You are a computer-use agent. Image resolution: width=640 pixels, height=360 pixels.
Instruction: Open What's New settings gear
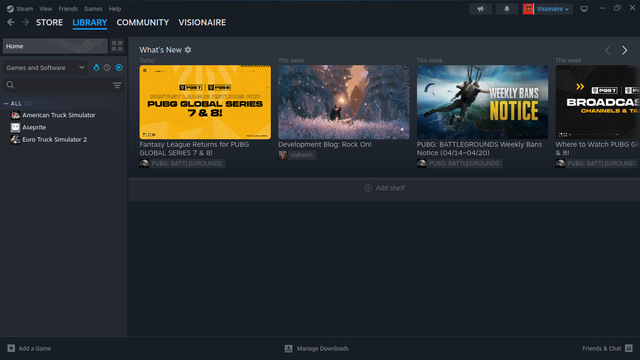point(188,50)
